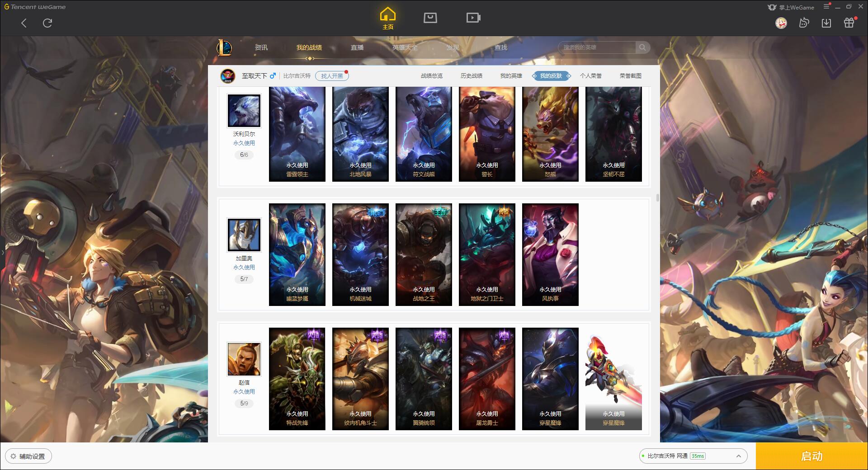Click the male gender icon next to 至取天下
The width and height of the screenshot is (868, 470).
(x=273, y=76)
